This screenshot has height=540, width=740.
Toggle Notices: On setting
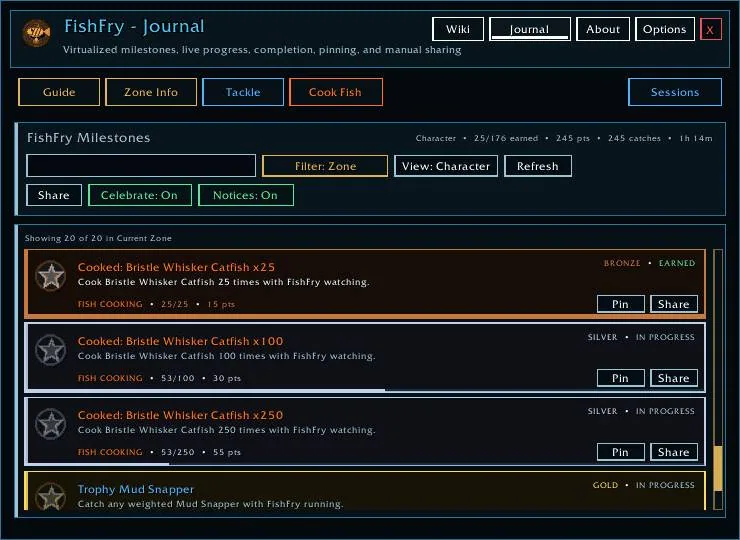point(245,195)
